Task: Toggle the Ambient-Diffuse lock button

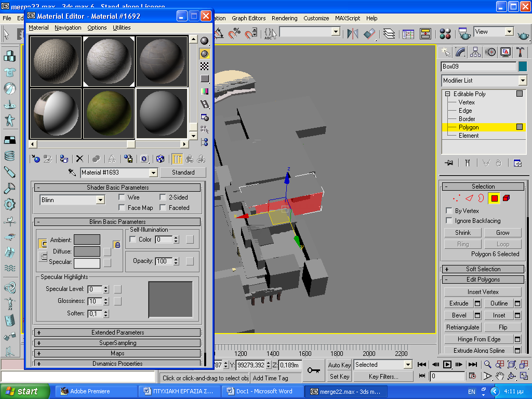Action: pyautogui.click(x=117, y=245)
